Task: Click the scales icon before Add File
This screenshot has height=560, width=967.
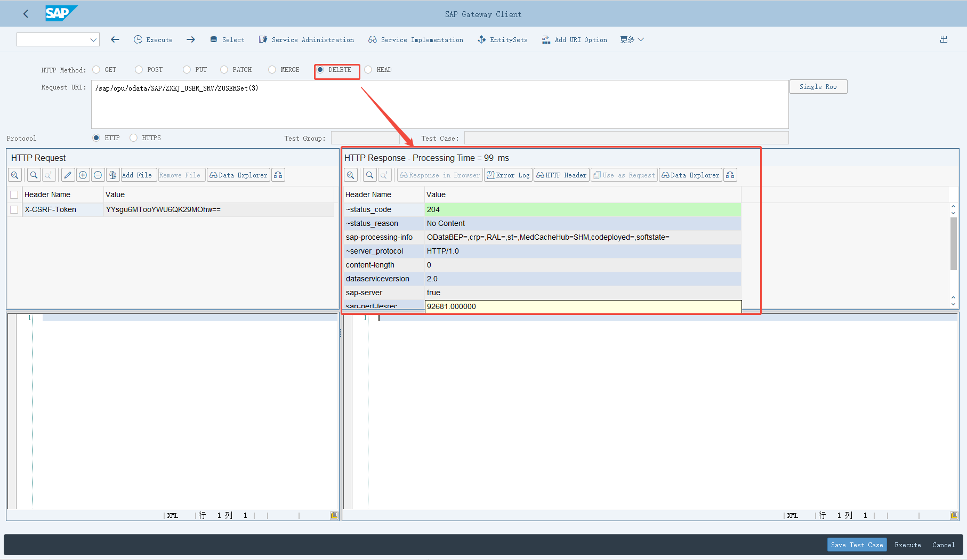Action: tap(112, 175)
